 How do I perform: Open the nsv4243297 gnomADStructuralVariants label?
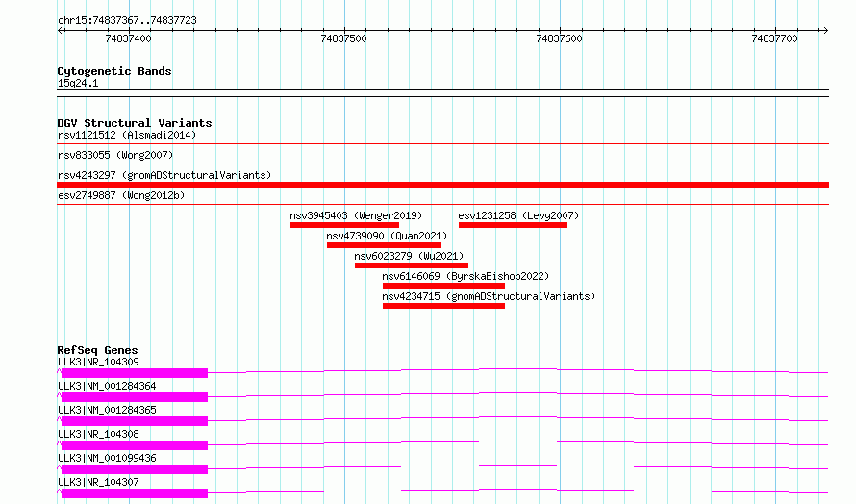(164, 175)
